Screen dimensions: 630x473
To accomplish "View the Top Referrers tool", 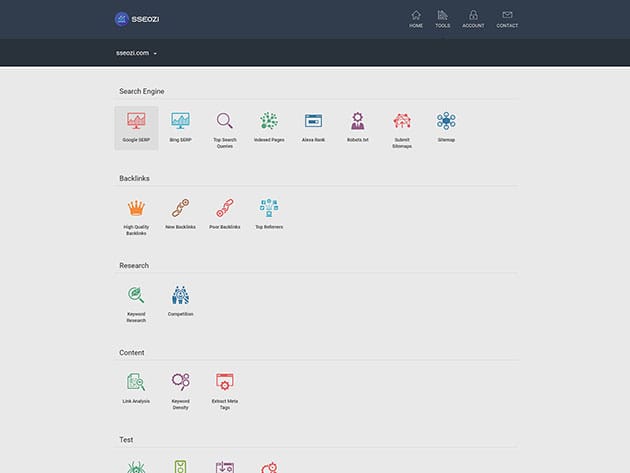I will tap(269, 214).
